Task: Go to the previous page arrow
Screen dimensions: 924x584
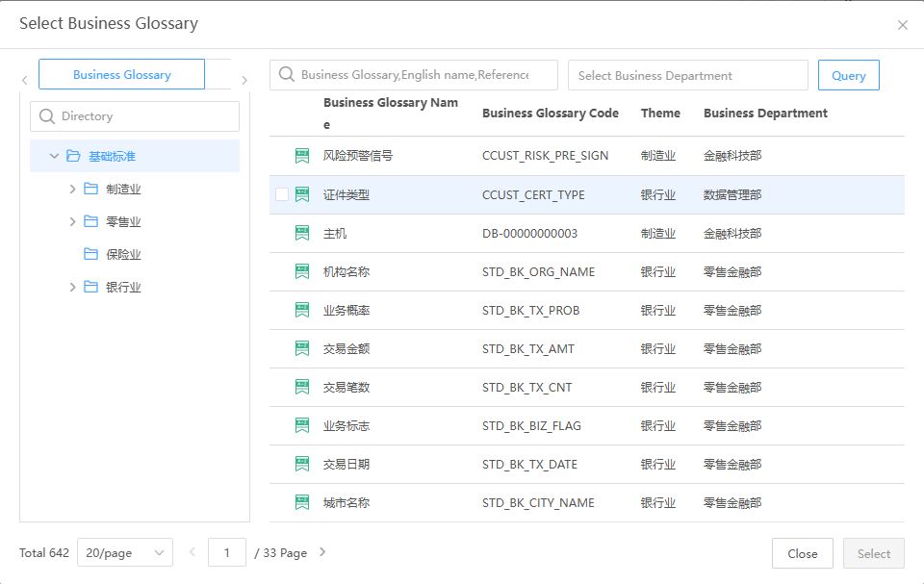Action: point(192,552)
